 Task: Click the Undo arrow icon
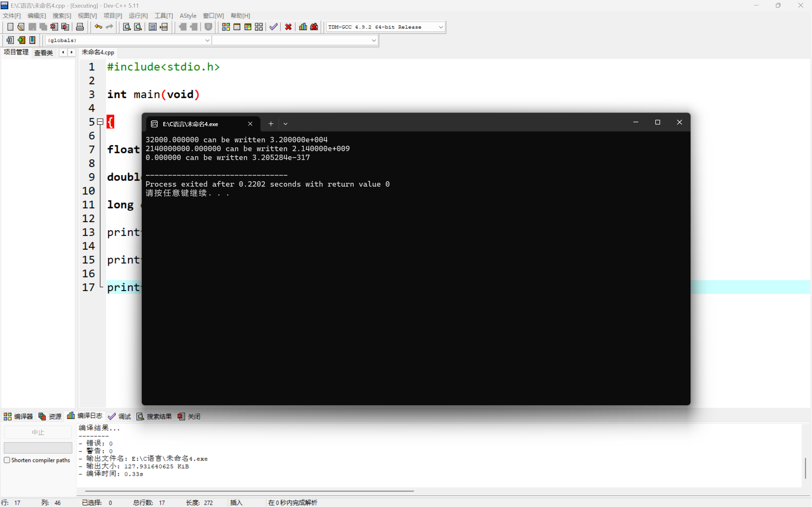pyautogui.click(x=98, y=27)
